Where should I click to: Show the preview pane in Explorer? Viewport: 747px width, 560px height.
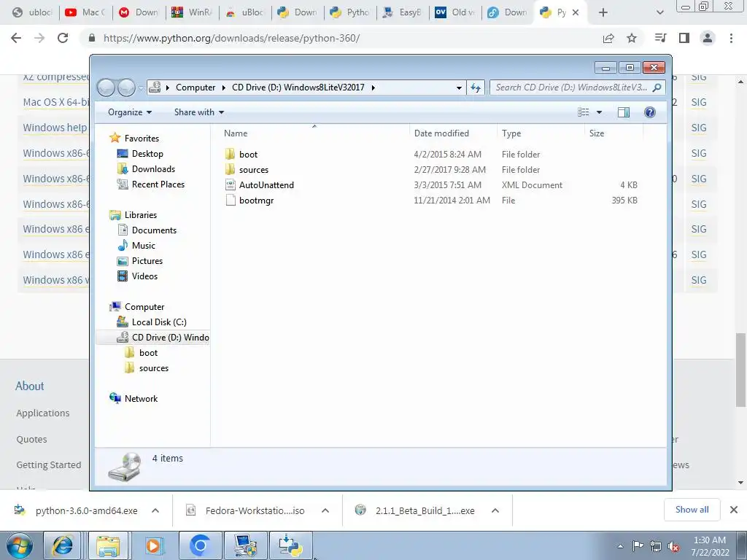(x=623, y=112)
